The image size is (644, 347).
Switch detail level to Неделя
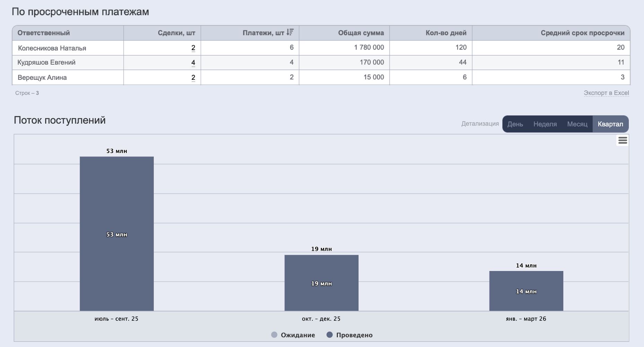coord(545,124)
